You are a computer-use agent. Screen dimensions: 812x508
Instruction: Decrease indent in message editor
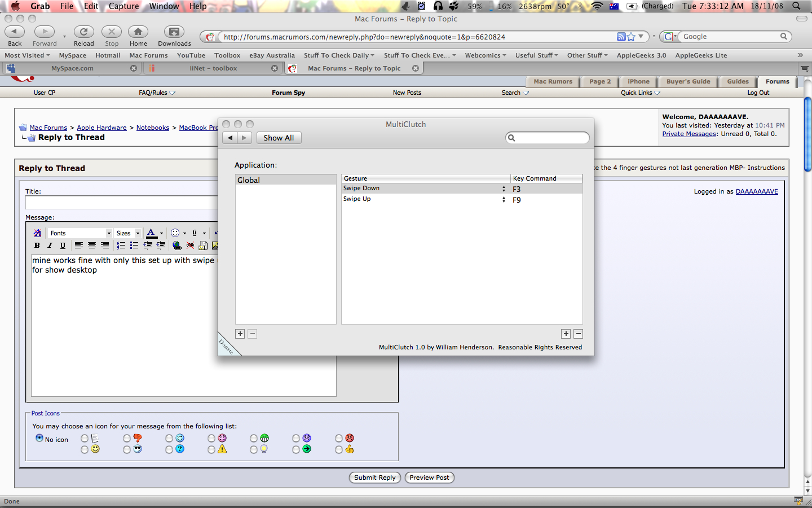[x=148, y=246]
